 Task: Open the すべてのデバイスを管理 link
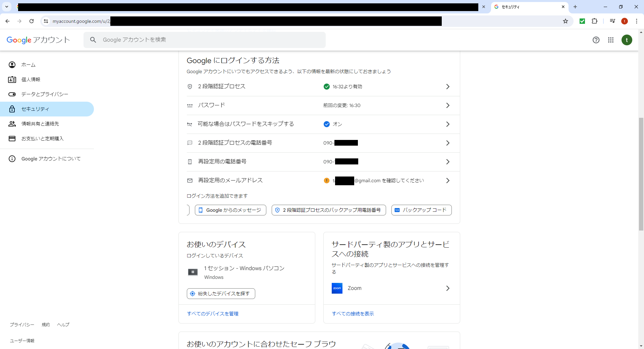click(x=212, y=314)
